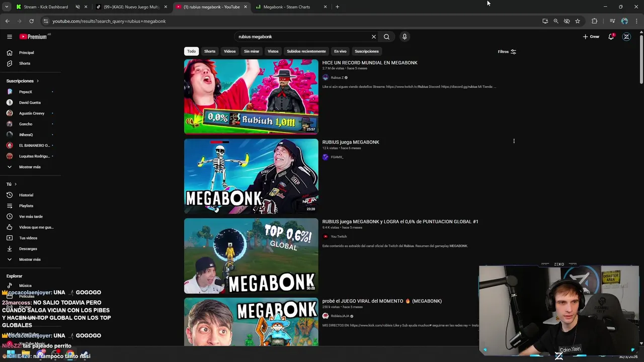This screenshot has width=644, height=362.
Task: Open Shorts in the sidebar
Action: [30, 63]
